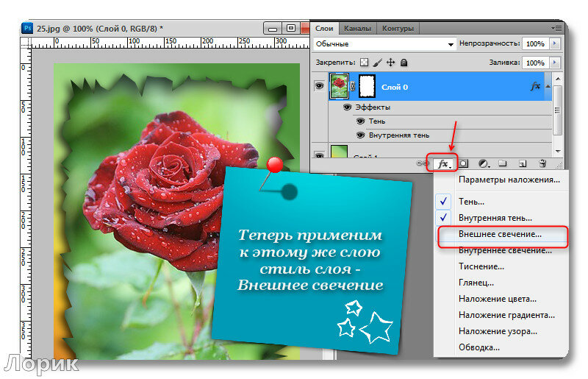Create a new layer group folder
Image resolution: width=588 pixels, height=379 pixels.
(x=503, y=163)
